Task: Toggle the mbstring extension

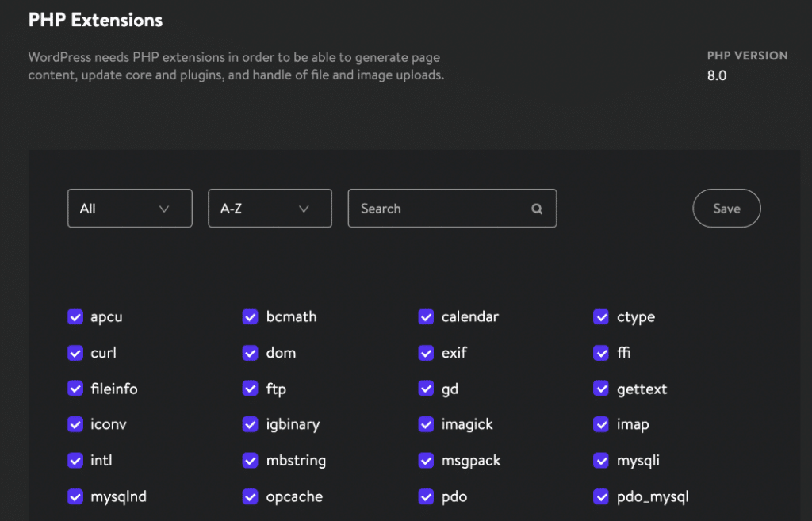Action: pos(251,460)
